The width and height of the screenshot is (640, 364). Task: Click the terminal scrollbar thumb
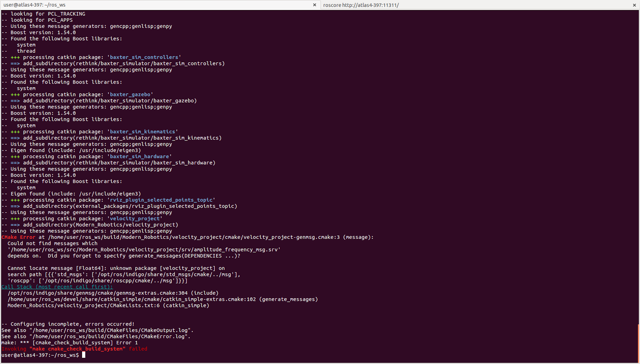pos(638,343)
